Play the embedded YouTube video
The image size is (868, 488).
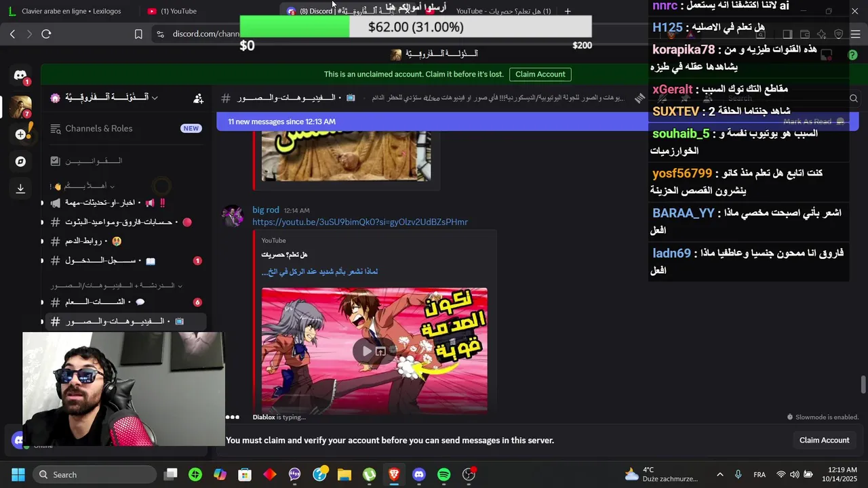(366, 350)
